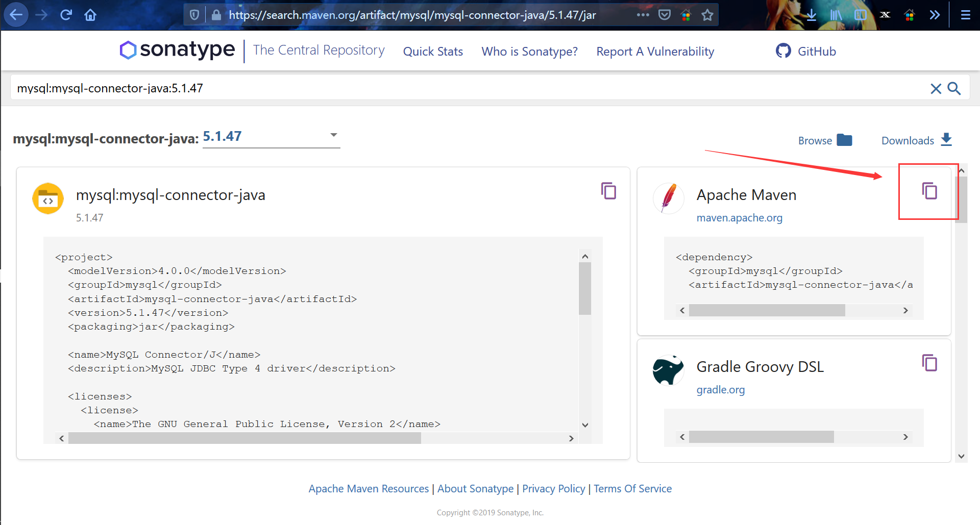Clear the search with the X icon
980x525 pixels.
coord(936,89)
